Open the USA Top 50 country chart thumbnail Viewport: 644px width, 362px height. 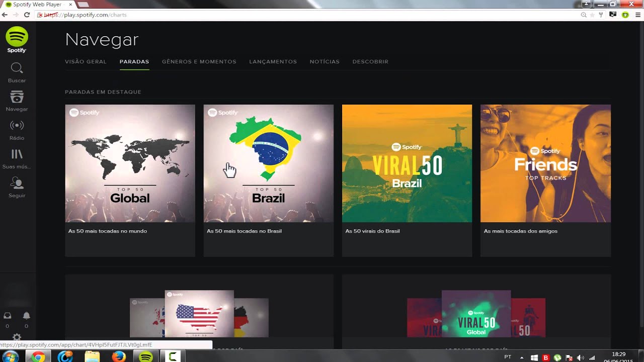(199, 314)
